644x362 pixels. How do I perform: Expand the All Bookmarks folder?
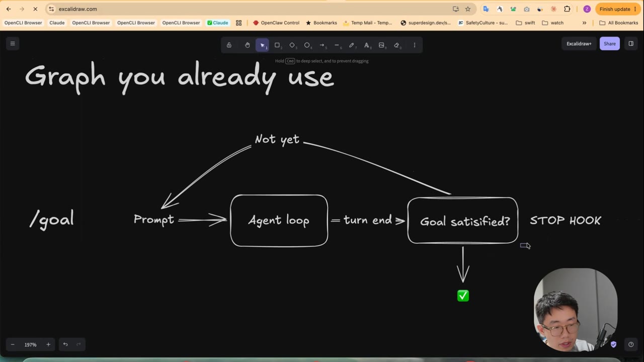[618, 23]
